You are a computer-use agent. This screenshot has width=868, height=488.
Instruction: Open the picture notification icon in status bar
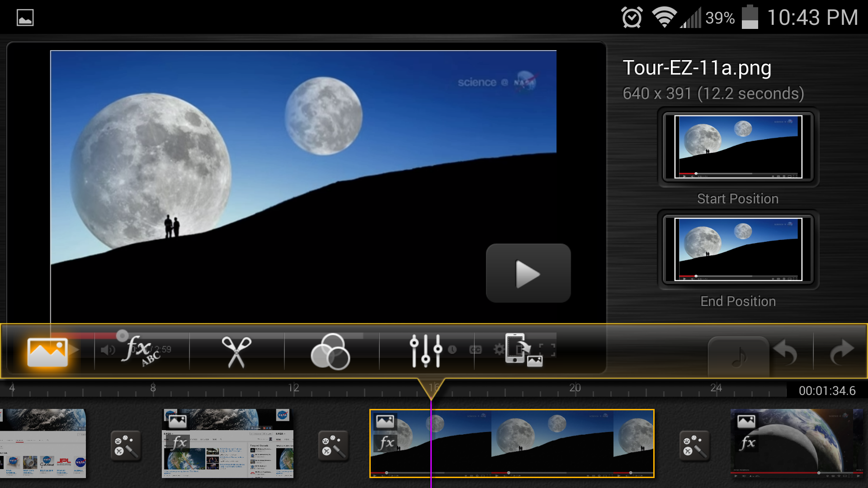pyautogui.click(x=25, y=18)
